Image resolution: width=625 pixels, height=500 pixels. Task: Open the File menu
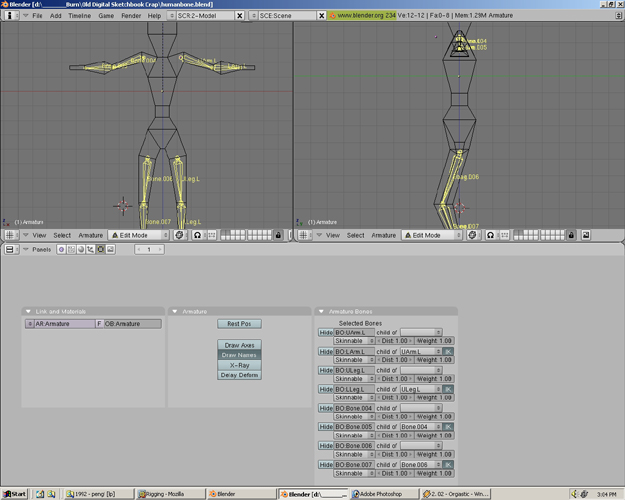pos(37,16)
